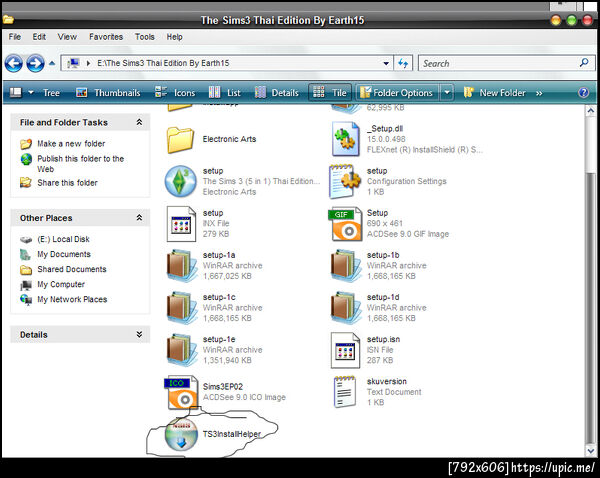Select the setup-1c WinRAR archive icon
The image size is (600, 478).
coord(181,308)
